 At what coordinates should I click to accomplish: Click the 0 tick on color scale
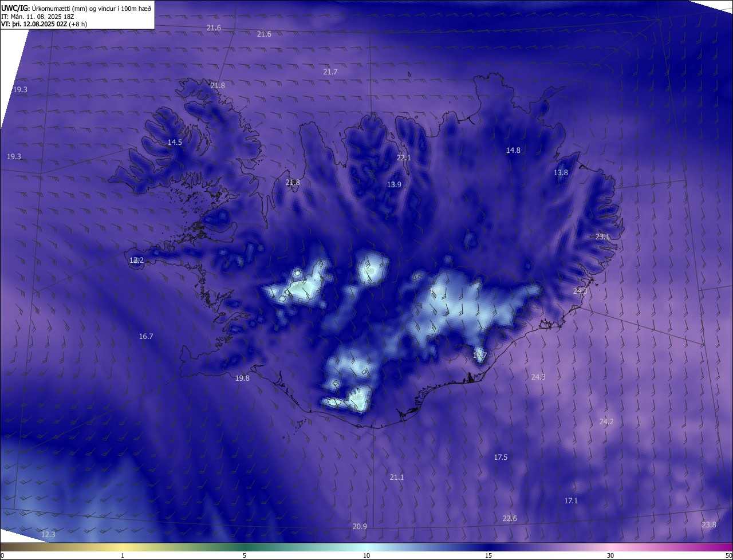click(x=2, y=556)
